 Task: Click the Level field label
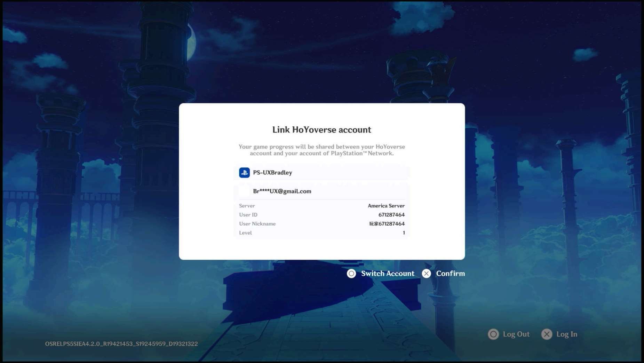click(245, 233)
